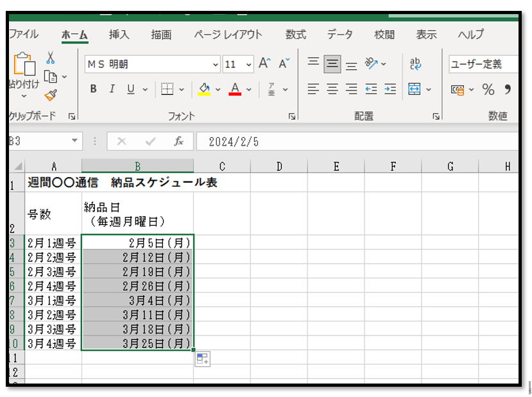Select column B header
Image resolution: width=532 pixels, height=397 pixels.
tap(137, 166)
